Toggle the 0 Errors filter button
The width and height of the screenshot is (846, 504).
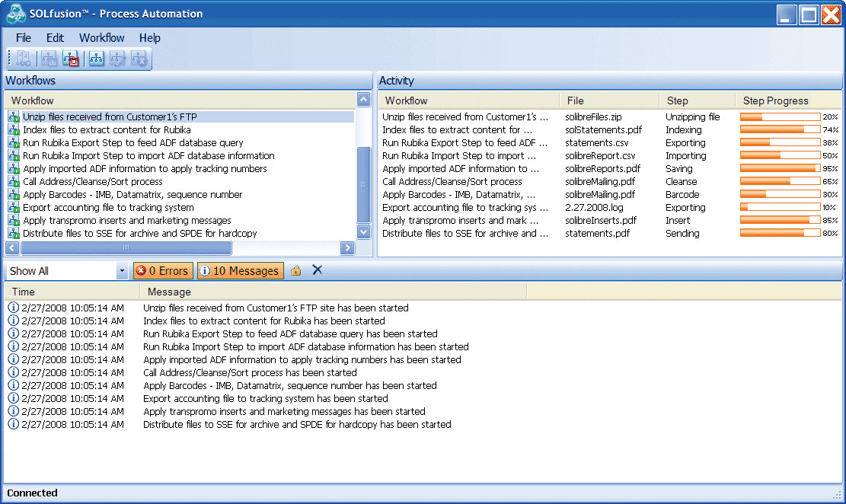(x=163, y=271)
